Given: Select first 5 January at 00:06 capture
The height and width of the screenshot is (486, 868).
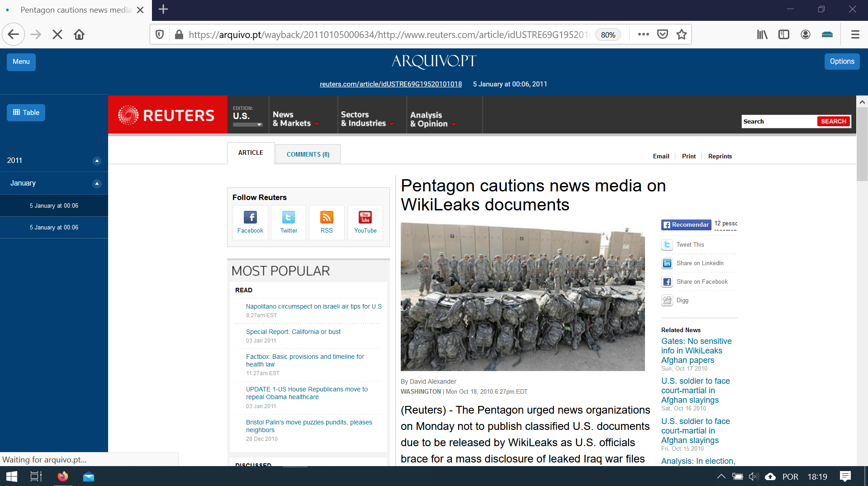Looking at the screenshot, I should point(54,205).
